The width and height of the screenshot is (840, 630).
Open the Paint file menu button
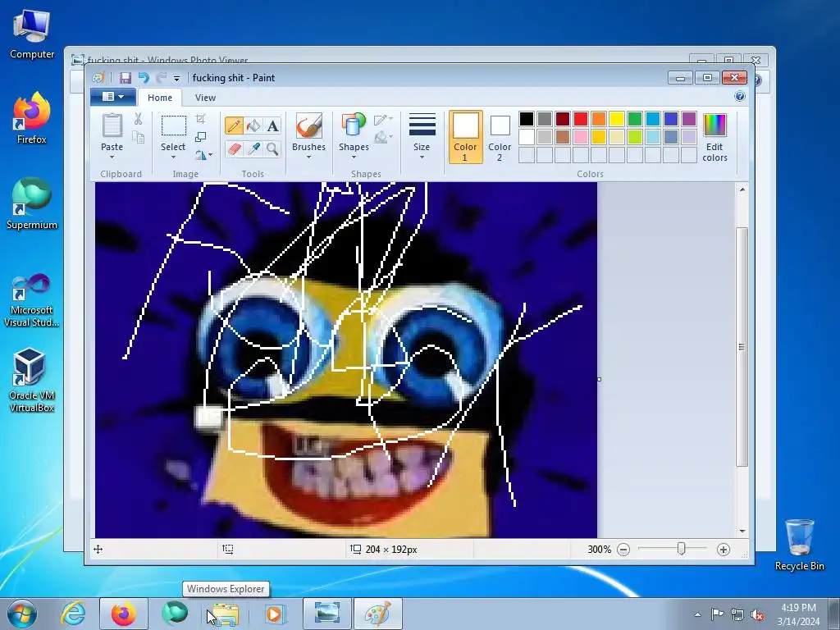(x=113, y=97)
